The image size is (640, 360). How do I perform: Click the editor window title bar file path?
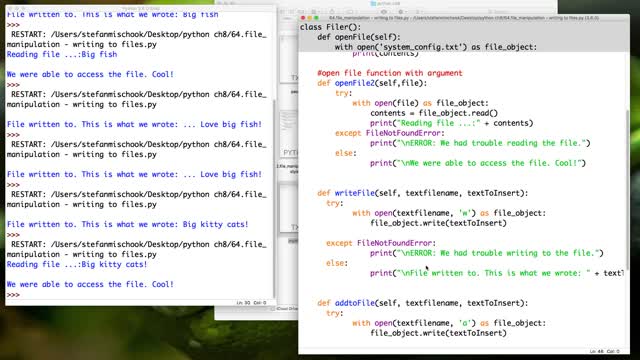point(464,18)
